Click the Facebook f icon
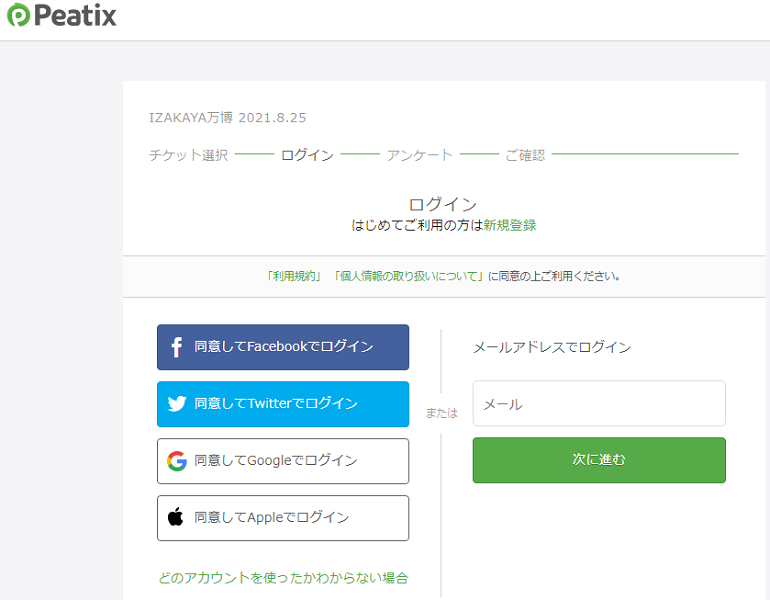 [177, 347]
